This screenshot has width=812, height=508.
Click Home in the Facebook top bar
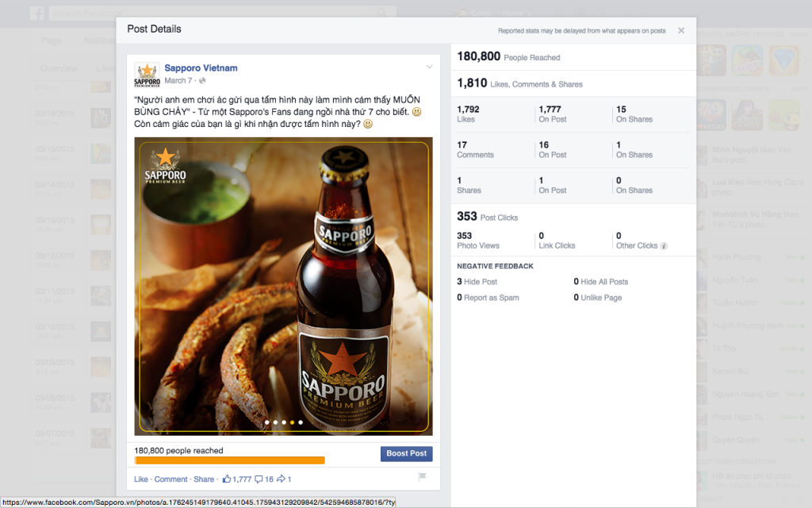tap(513, 13)
